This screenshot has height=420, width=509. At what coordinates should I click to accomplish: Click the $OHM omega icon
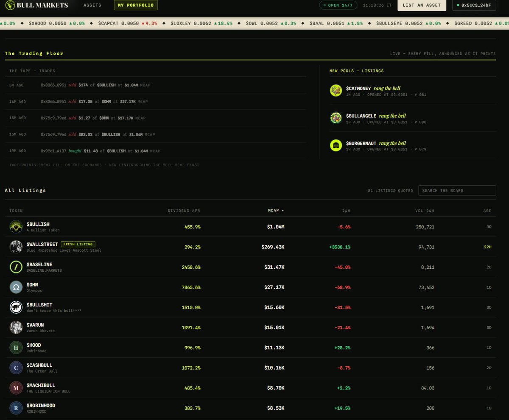tap(16, 287)
